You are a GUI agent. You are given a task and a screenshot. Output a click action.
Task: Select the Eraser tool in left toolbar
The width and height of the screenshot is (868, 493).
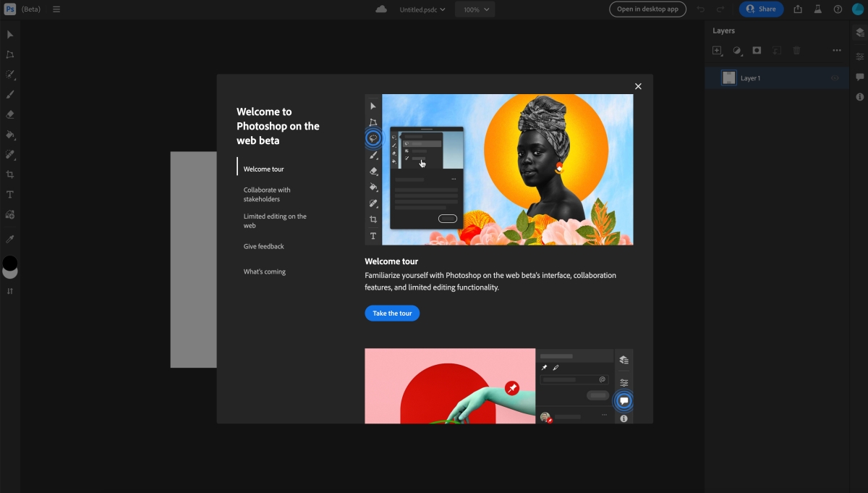[10, 114]
